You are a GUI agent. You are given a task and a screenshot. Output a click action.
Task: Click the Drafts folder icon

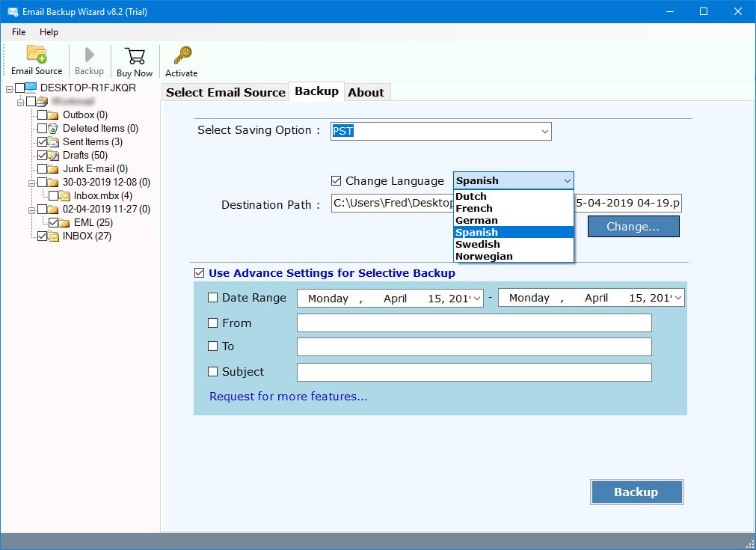point(53,156)
